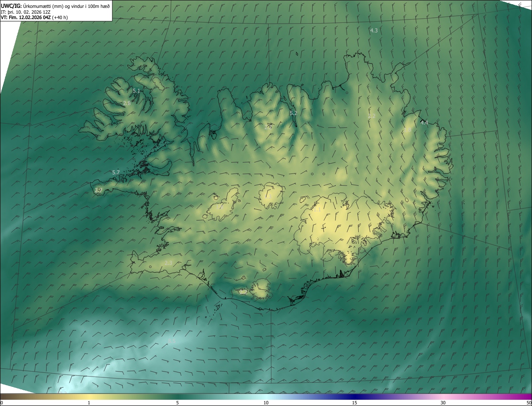Image resolution: width=532 pixels, height=406 pixels.
Task: Click the 15 tick on the color scale
Action: [x=355, y=403]
